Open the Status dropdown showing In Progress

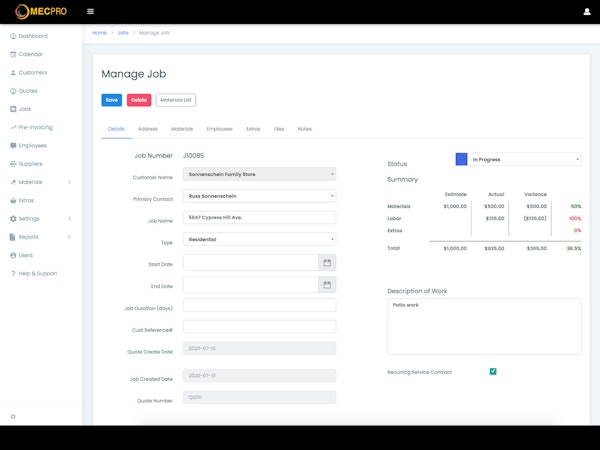(x=525, y=159)
